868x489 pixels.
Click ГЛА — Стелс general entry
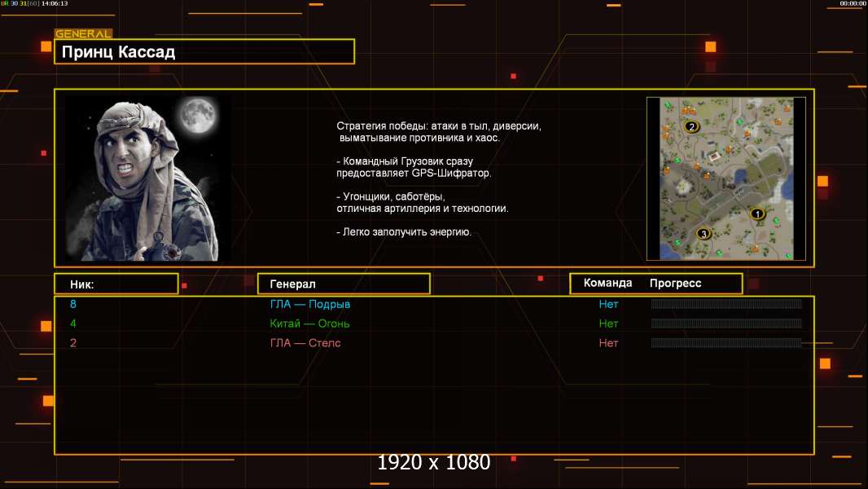pos(305,343)
